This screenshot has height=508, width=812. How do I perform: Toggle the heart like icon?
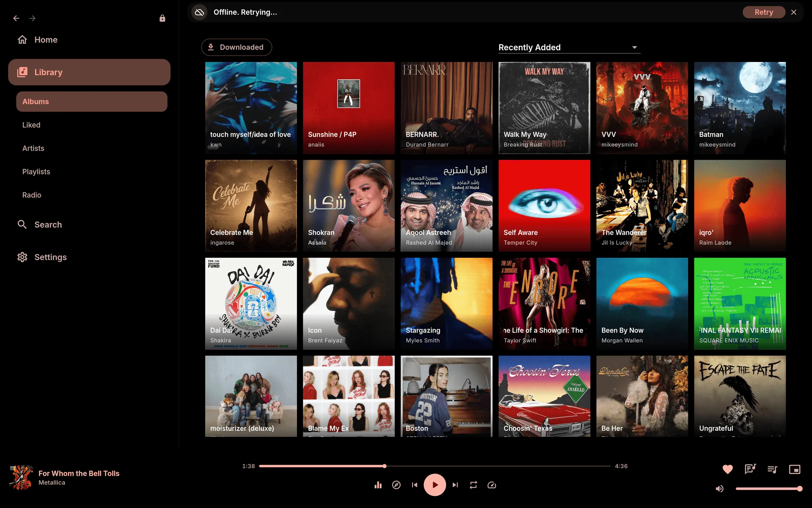pos(728,469)
